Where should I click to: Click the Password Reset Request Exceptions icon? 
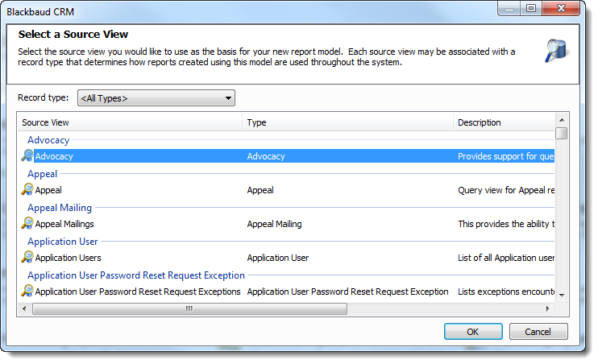point(27,291)
